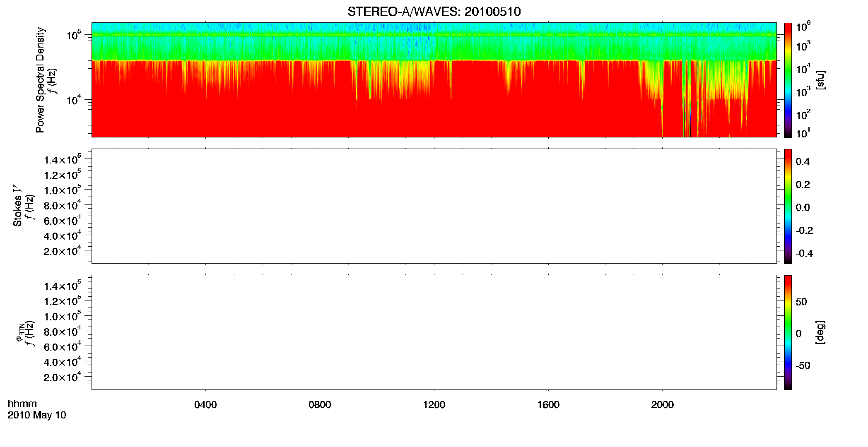
Task: Pick the sfu color scale bar
Action: click(788, 80)
